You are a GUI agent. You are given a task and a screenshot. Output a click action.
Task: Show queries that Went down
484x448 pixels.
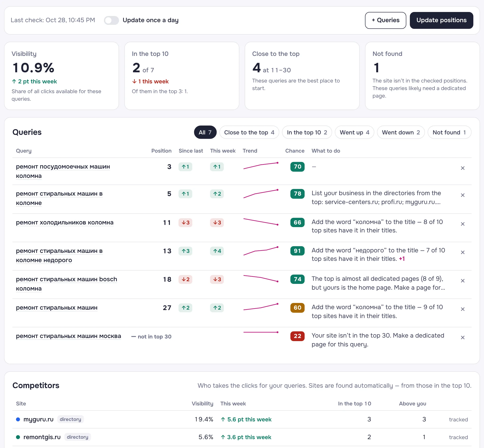coord(401,132)
